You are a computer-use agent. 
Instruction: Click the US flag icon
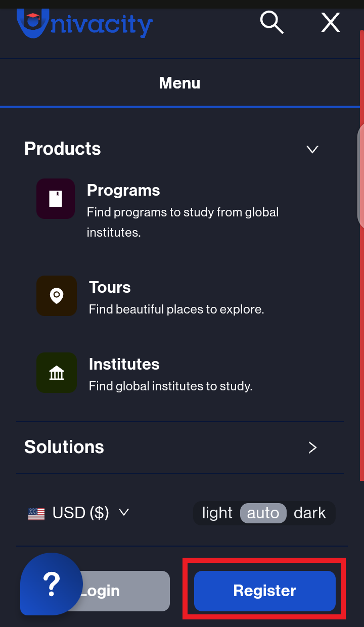[36, 514]
